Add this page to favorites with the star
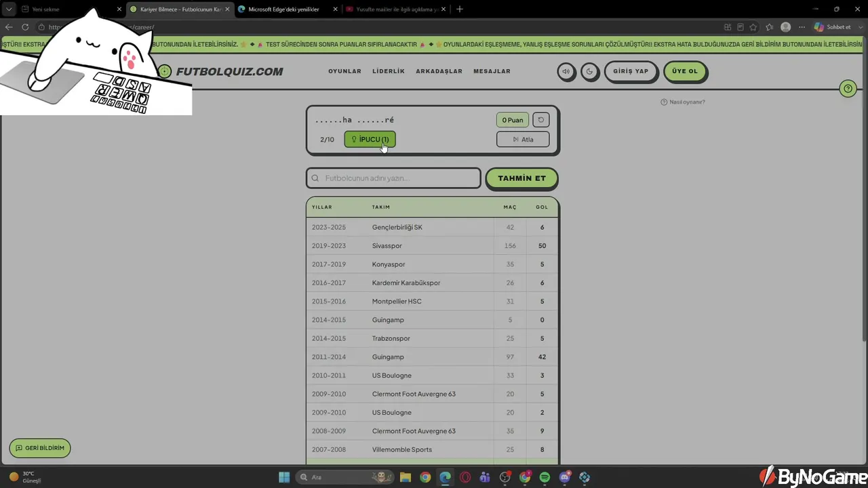 click(753, 27)
